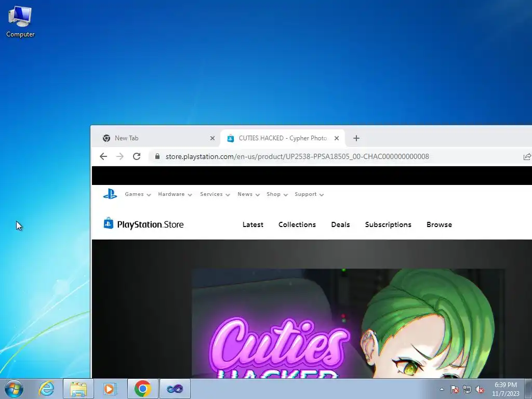Select the CUTIES HACKED tab

pos(282,138)
